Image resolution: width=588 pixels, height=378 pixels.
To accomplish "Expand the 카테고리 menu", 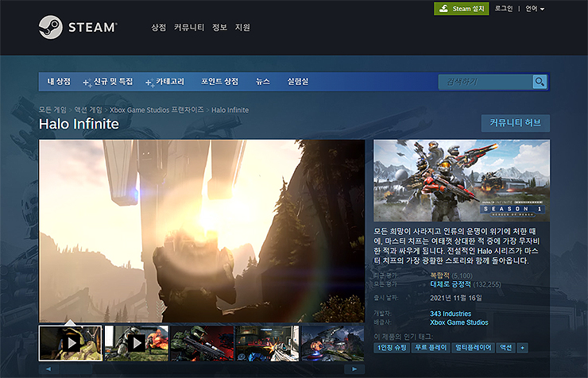I will [x=165, y=82].
